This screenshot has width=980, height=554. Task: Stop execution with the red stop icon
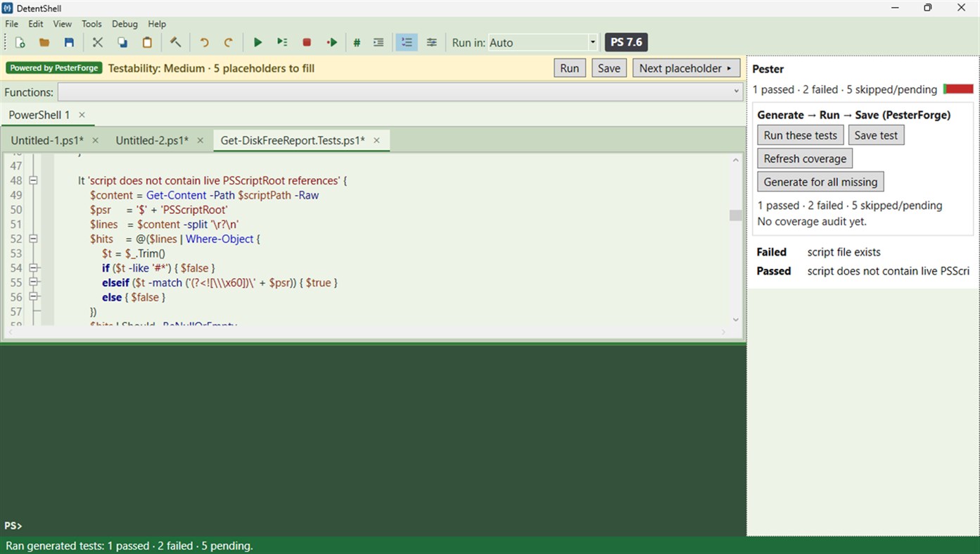(307, 42)
